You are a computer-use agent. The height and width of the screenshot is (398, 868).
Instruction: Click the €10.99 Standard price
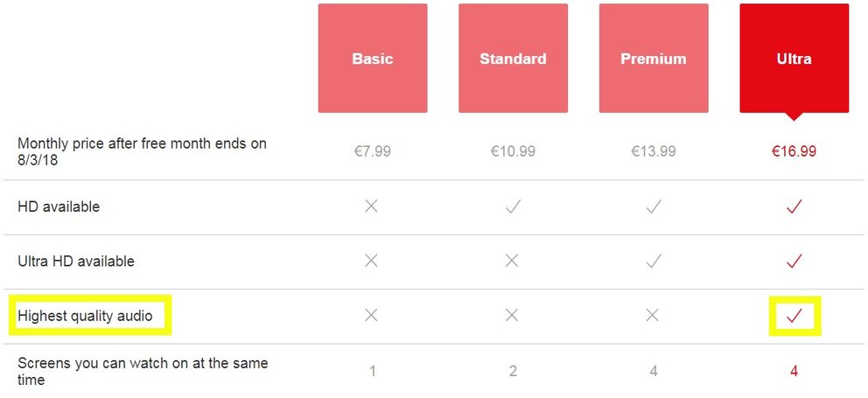(513, 151)
